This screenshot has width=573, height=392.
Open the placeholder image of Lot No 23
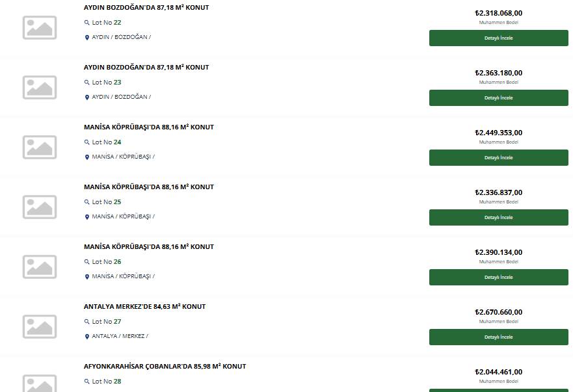(40, 87)
